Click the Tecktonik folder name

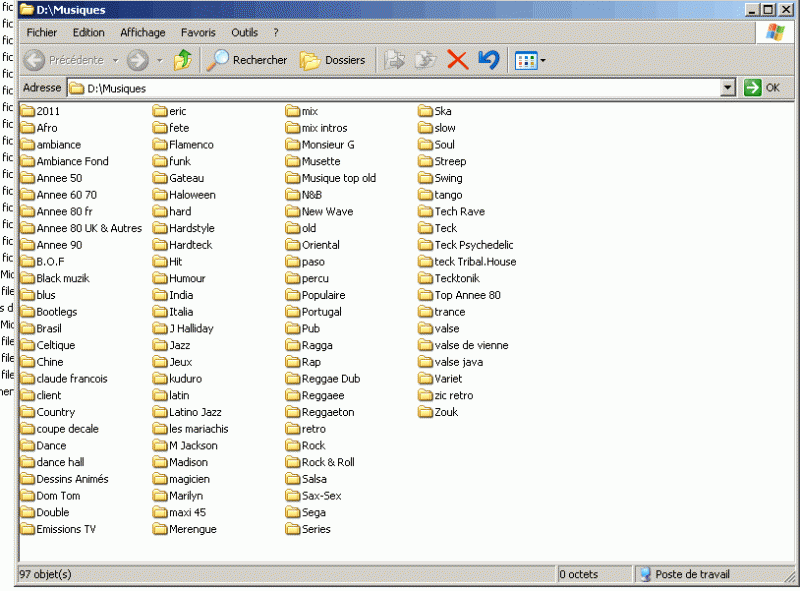[457, 278]
